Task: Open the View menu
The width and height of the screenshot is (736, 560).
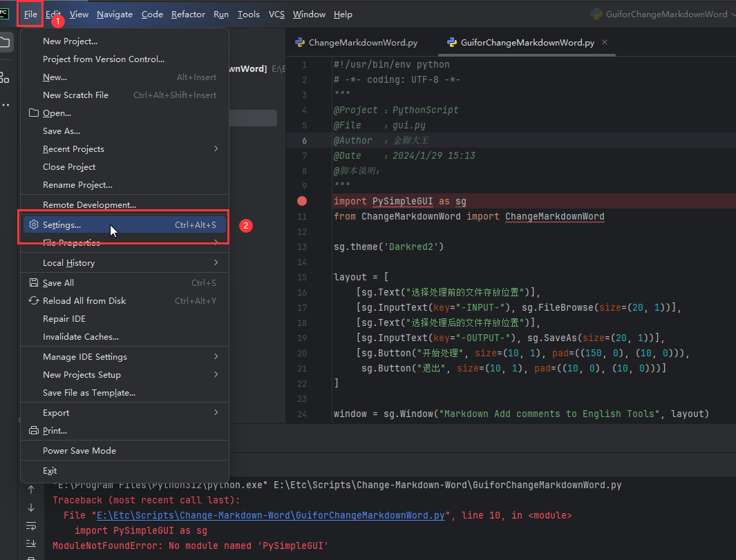Action: [79, 14]
